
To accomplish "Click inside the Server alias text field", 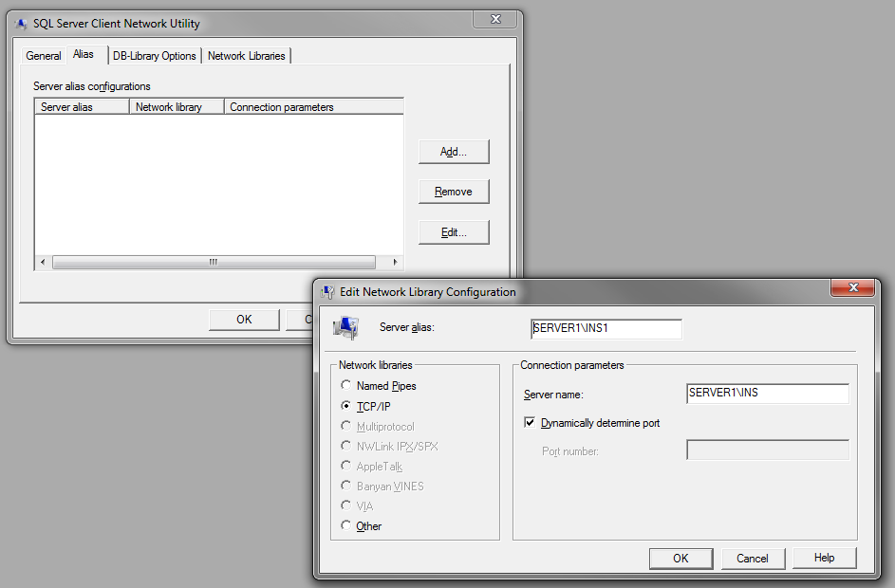I will 606,328.
